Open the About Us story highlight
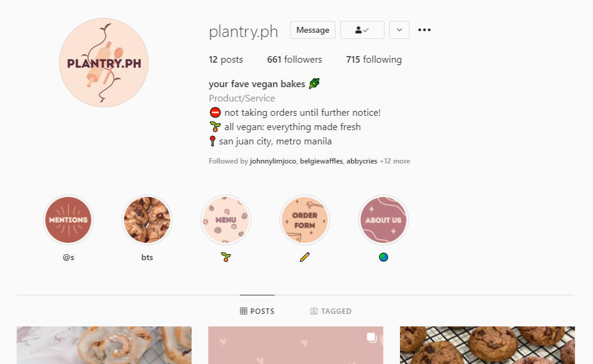The height and width of the screenshot is (364, 593). pos(383,220)
